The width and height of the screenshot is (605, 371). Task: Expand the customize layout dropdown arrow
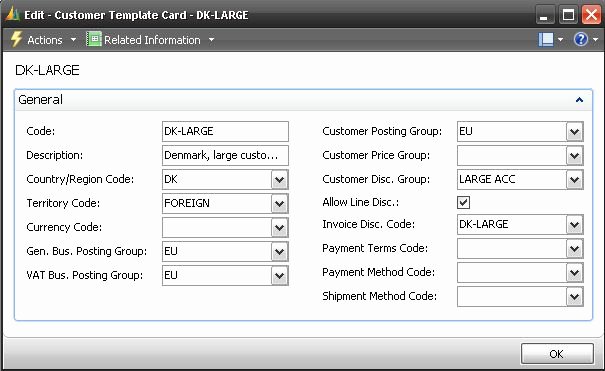[x=560, y=39]
